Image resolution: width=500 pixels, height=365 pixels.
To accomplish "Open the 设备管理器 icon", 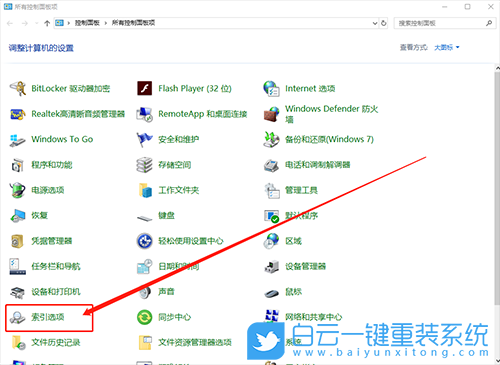I will point(271,266).
